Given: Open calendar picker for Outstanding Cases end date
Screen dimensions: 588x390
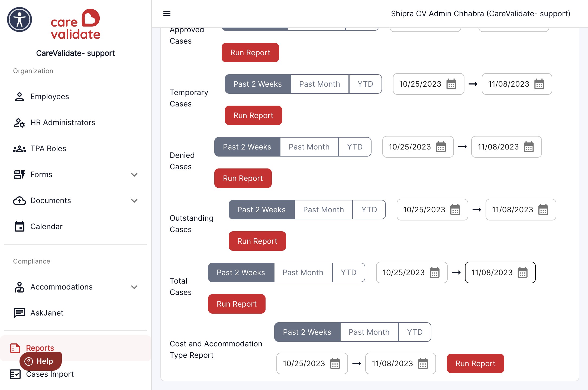Looking at the screenshot, I should click(x=543, y=210).
